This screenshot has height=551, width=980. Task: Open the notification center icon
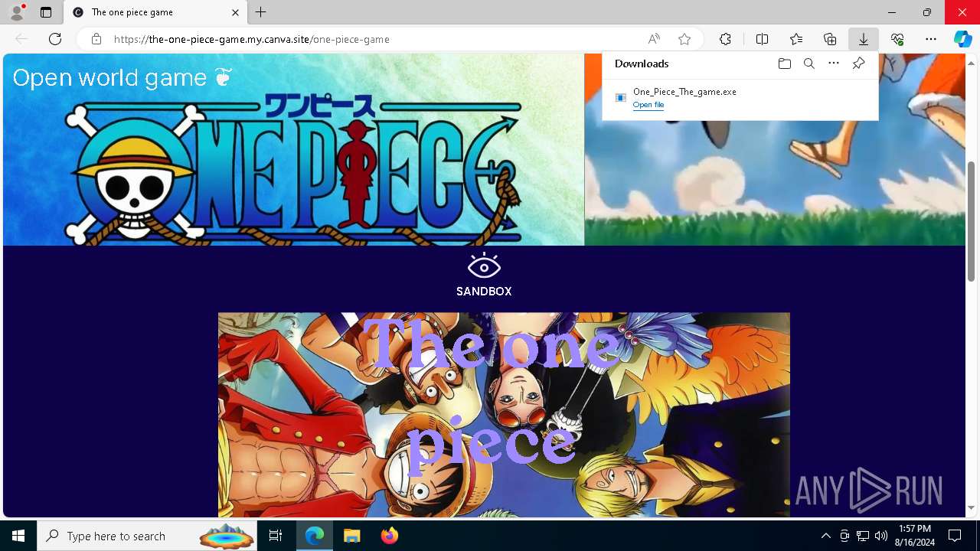(x=955, y=536)
